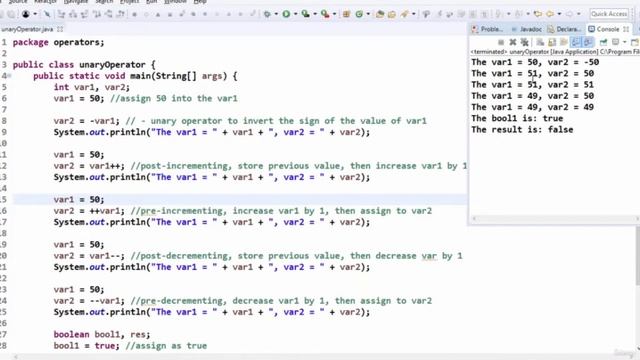Image resolution: width=640 pixels, height=360 pixels.
Task: Click the Open Console icon
Action: pyautogui.click(x=635, y=42)
